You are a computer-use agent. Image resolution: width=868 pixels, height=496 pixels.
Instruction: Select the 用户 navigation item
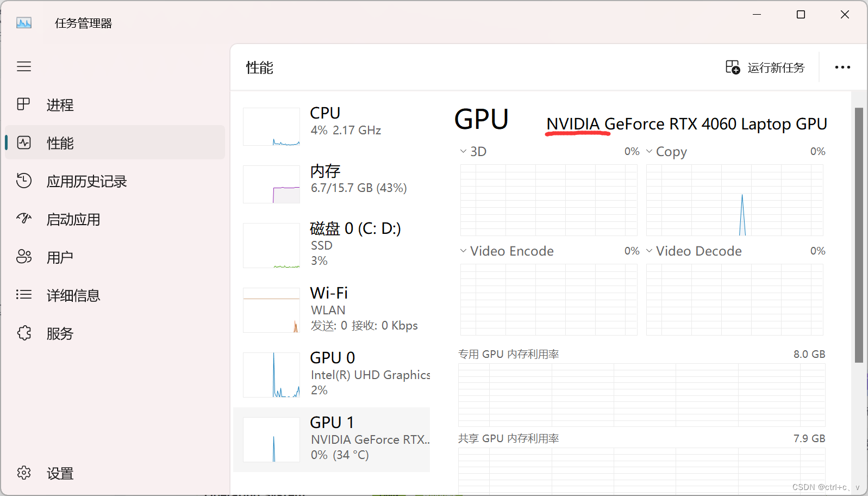[115, 257]
